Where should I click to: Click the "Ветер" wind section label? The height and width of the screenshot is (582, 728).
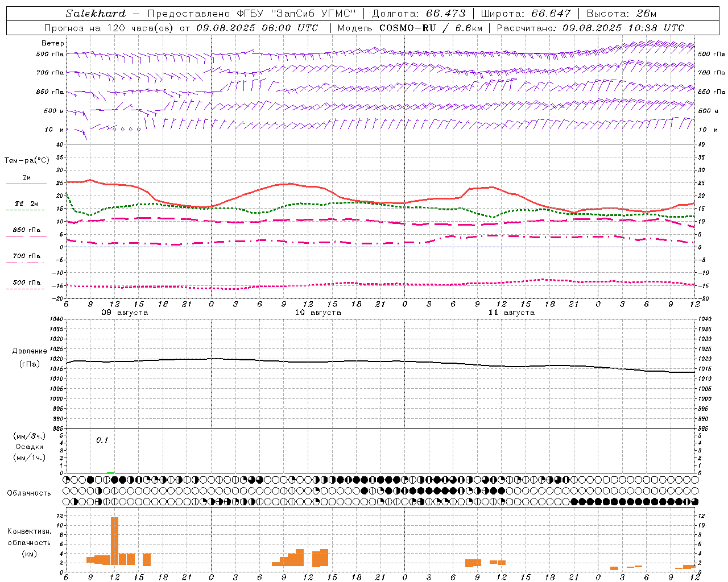53,43
